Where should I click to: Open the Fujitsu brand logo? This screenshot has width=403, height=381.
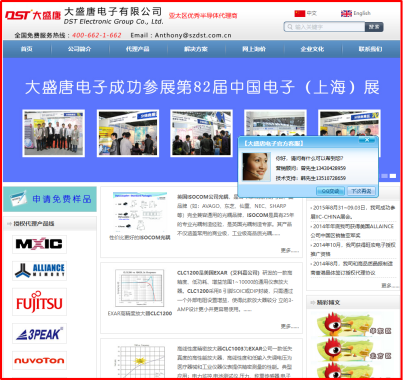tap(39, 302)
